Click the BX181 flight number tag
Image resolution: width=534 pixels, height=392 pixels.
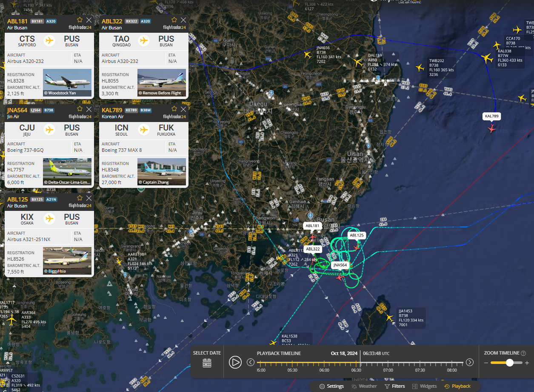tap(37, 21)
